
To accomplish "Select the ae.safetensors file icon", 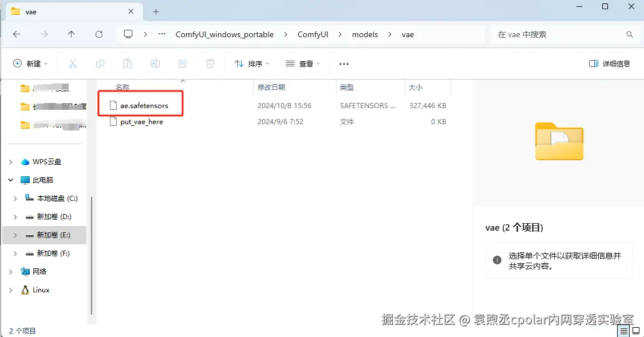I will click(113, 105).
